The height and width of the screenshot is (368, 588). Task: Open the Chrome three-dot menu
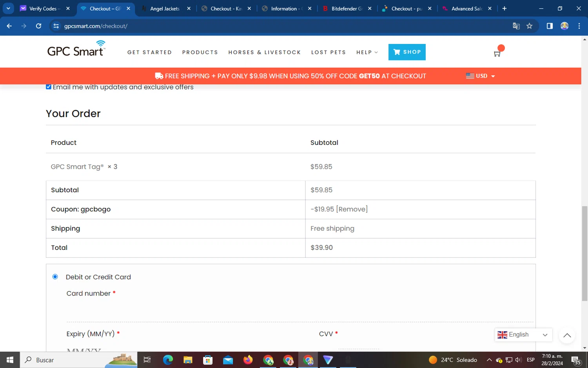(x=579, y=26)
